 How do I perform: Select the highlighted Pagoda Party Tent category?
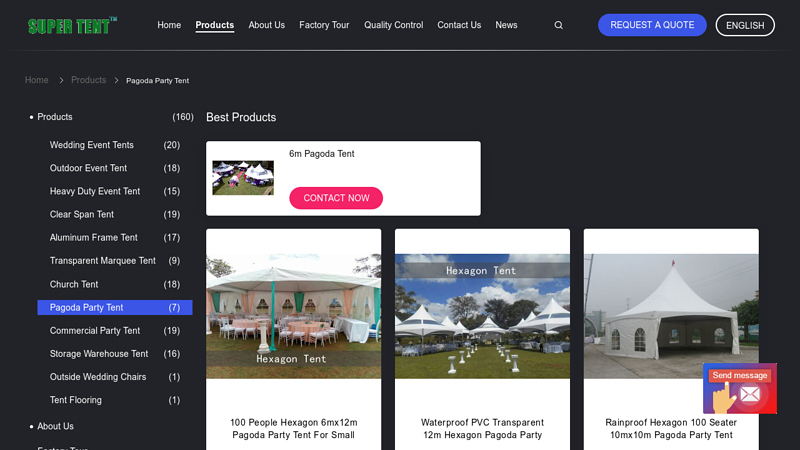(x=115, y=307)
